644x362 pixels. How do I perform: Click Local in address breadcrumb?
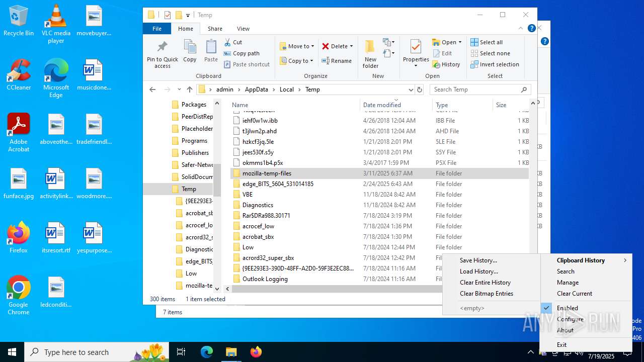[x=287, y=89]
